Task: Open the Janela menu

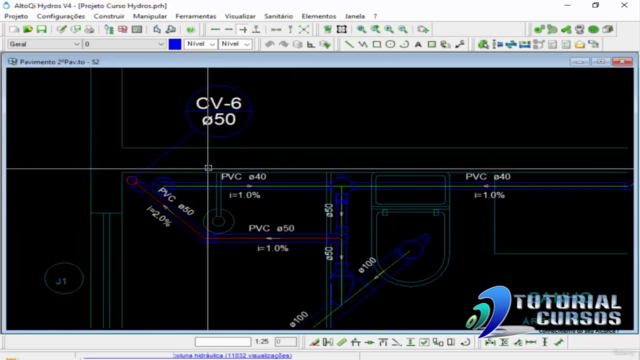Action: click(355, 16)
